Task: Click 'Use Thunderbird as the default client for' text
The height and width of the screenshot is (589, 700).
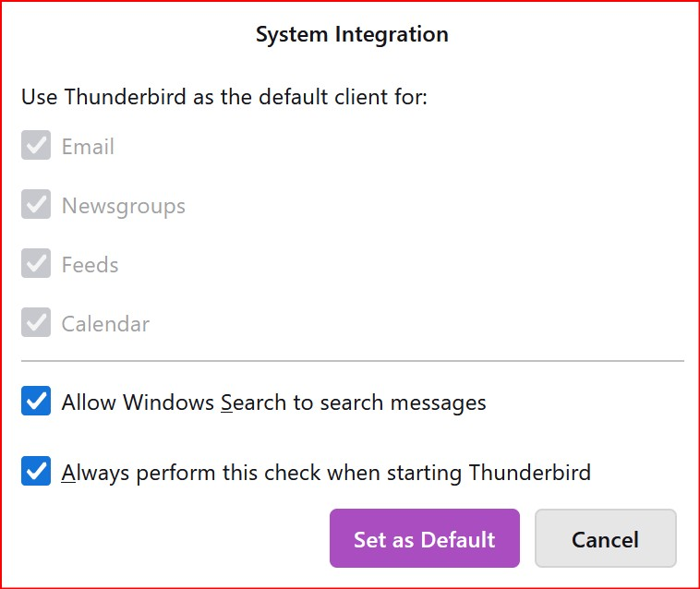Action: [224, 97]
